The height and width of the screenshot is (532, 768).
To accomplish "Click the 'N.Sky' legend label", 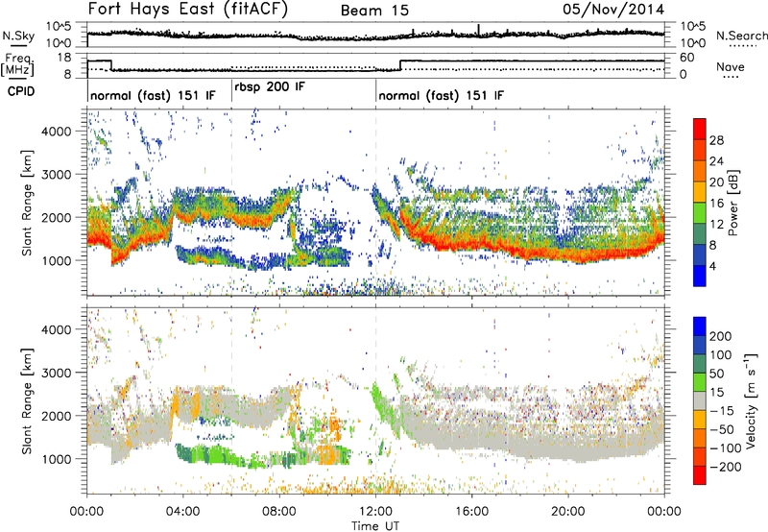I will point(18,36).
